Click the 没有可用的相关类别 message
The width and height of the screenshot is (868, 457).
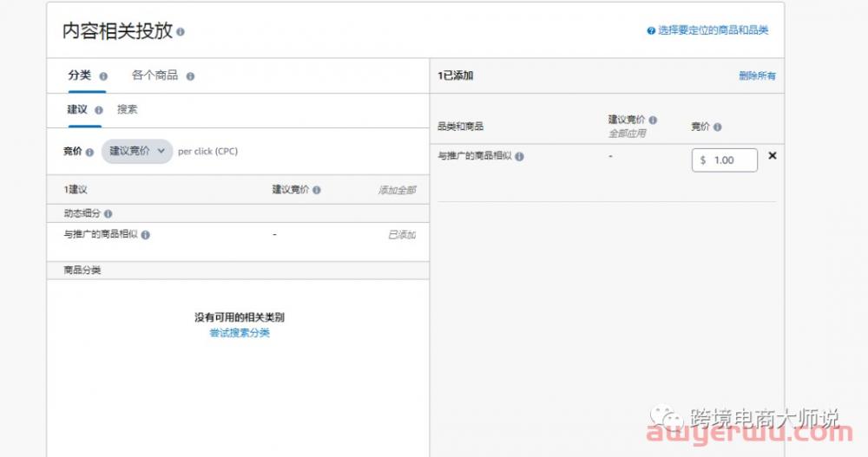pyautogui.click(x=240, y=317)
